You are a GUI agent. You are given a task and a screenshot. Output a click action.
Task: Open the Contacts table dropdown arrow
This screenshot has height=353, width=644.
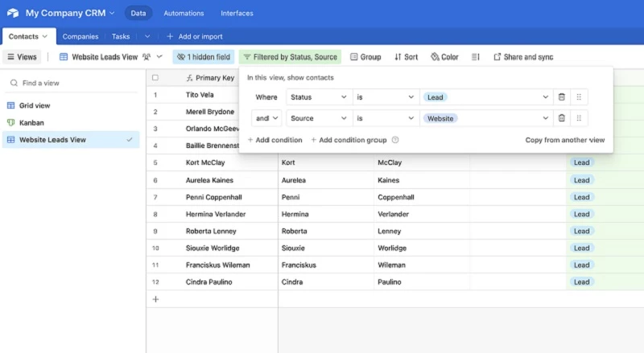45,36
